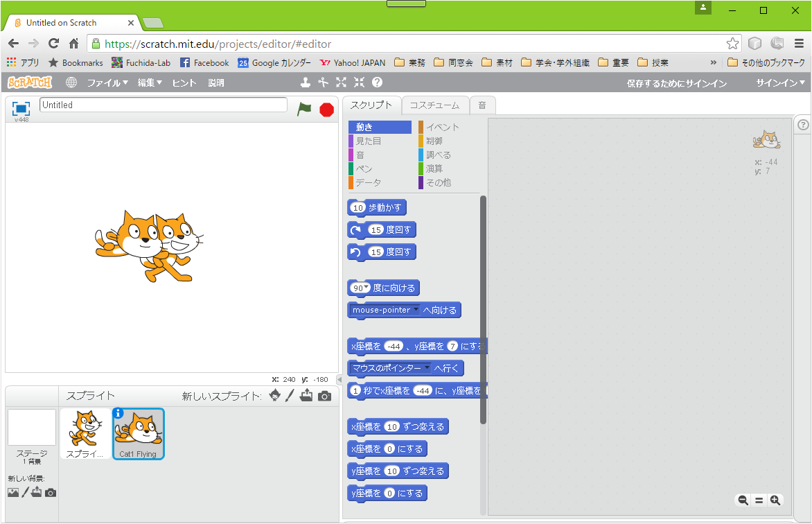Expand the 編集 dropdown menu

pyautogui.click(x=149, y=82)
